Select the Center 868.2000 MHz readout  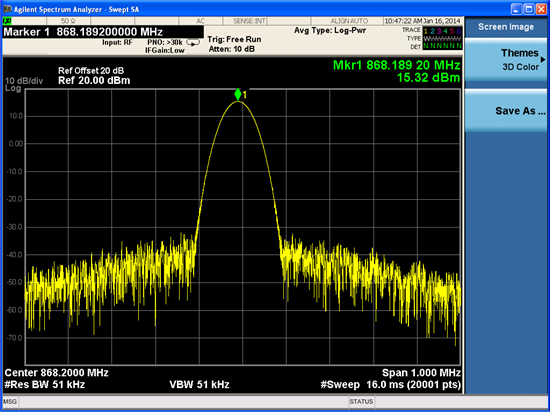(56, 373)
